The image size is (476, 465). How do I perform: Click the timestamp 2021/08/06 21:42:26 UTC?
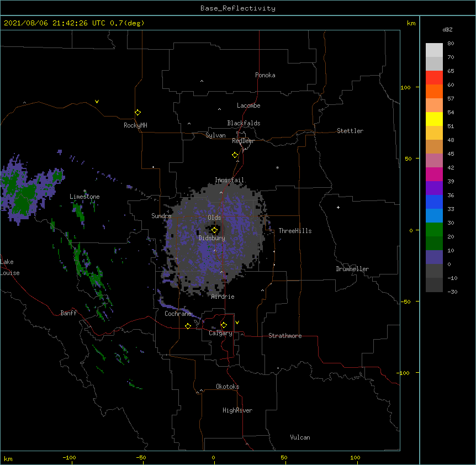55,23
